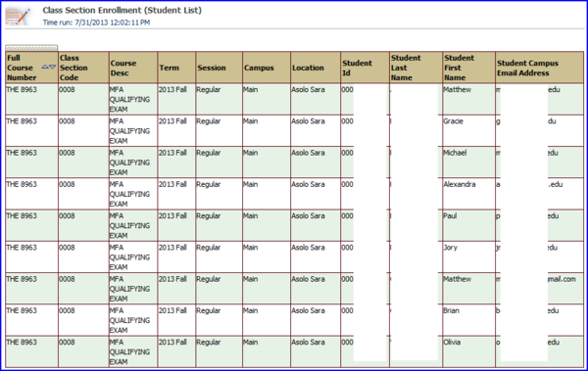This screenshot has height=371, width=588.
Task: Click the Class Section Enrollment (Student List) title
Action: point(122,10)
